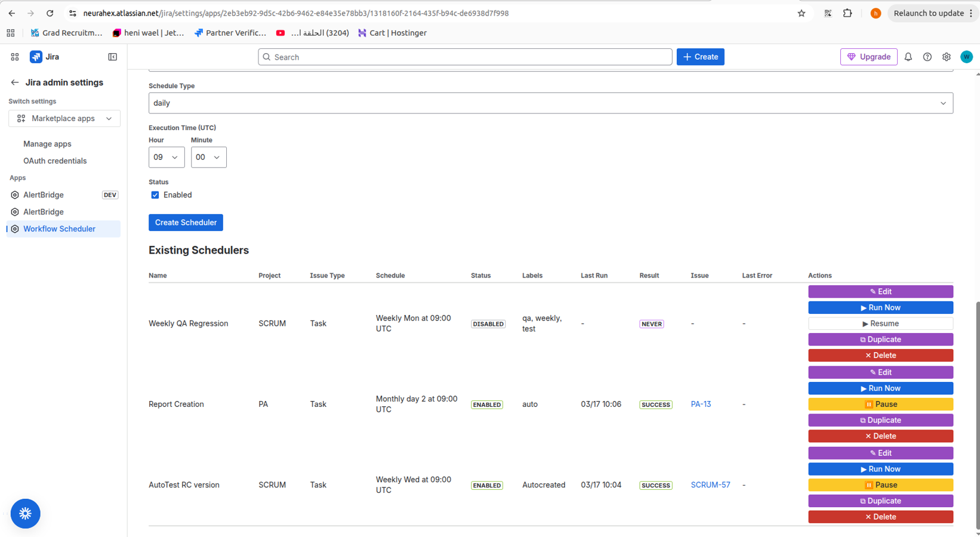
Task: Expand the Schedule Type daily dropdown
Action: [x=550, y=103]
